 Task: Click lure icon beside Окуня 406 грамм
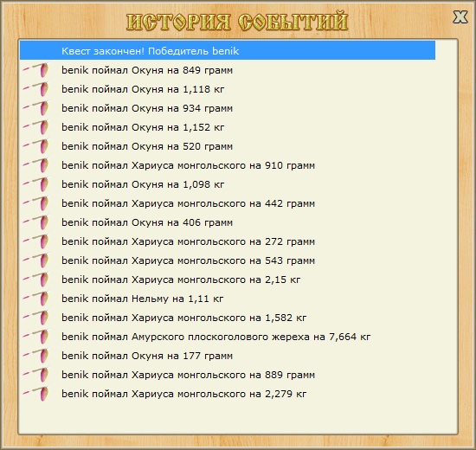pyautogui.click(x=35, y=222)
